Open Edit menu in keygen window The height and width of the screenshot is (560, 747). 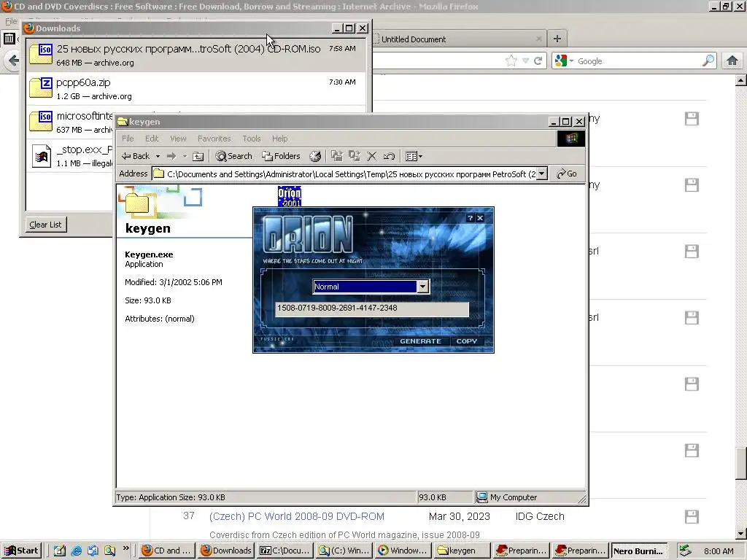click(x=152, y=139)
